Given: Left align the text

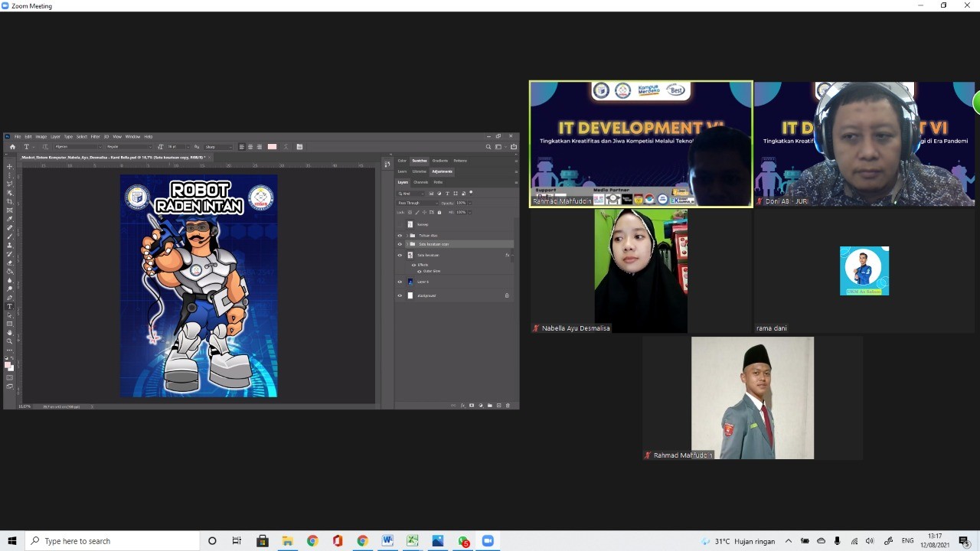Looking at the screenshot, I should click(242, 146).
